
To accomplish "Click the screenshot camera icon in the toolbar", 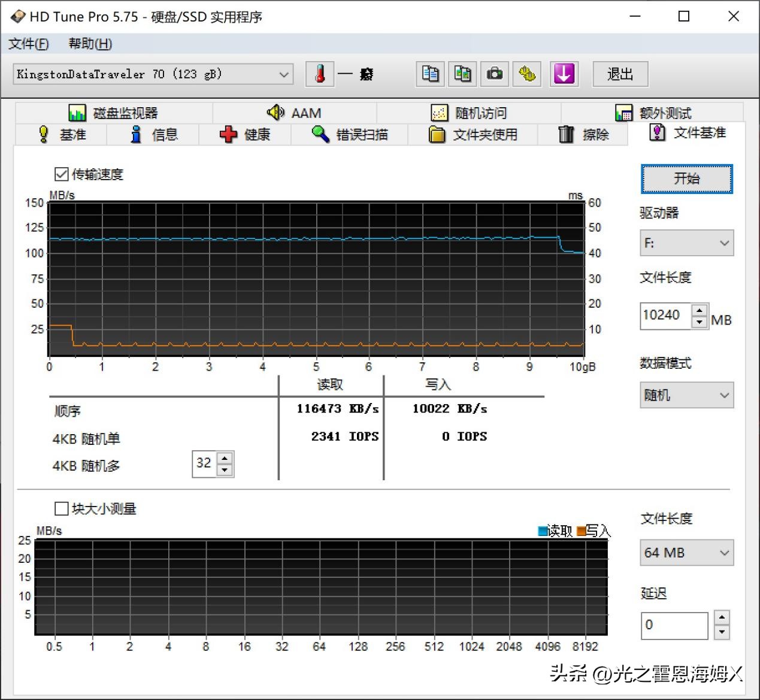I will [x=494, y=74].
